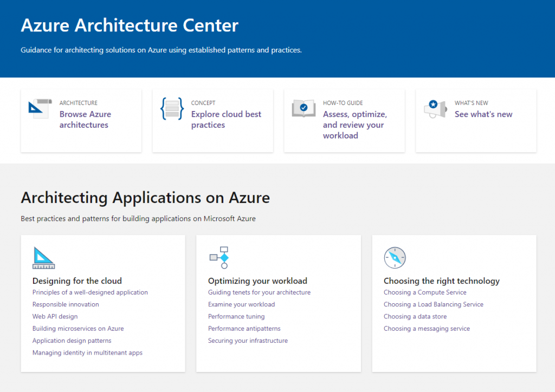Image resolution: width=555 pixels, height=392 pixels.
Task: Click the Optimizing your workload flowchart icon
Action: [219, 258]
